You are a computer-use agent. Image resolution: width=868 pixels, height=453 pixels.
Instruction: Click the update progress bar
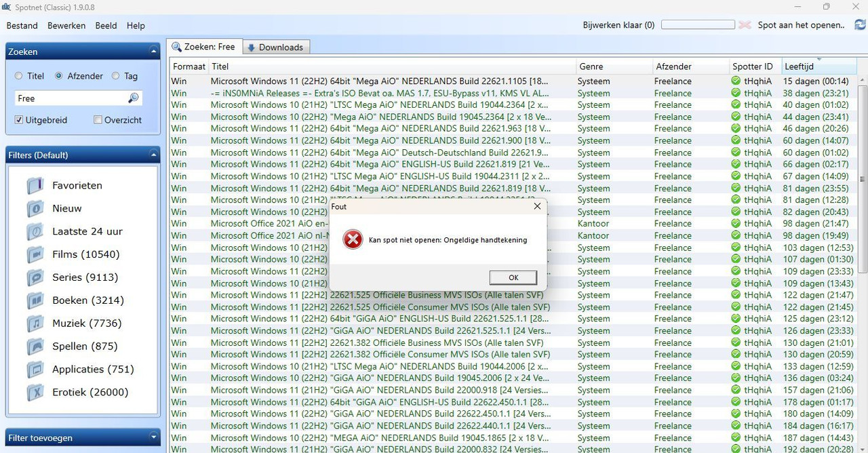(698, 24)
